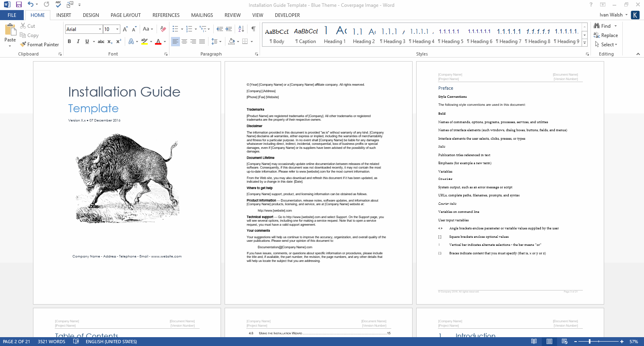Show or hide paragraph marks
Image resolution: width=644 pixels, height=346 pixels.
pos(253,29)
